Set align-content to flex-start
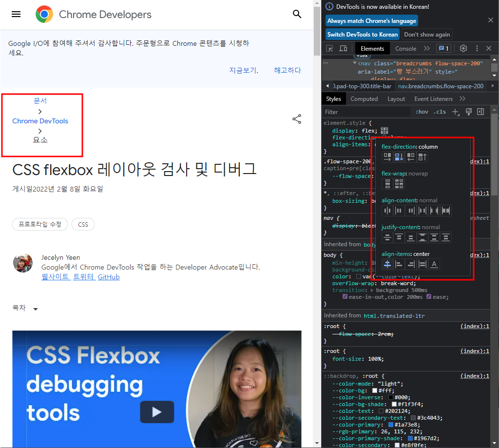The image size is (499, 448). point(399,211)
